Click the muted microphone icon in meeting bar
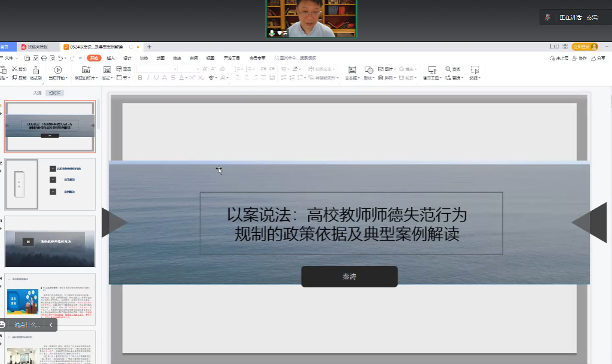Screen dimensions: 612x364 [x=547, y=17]
